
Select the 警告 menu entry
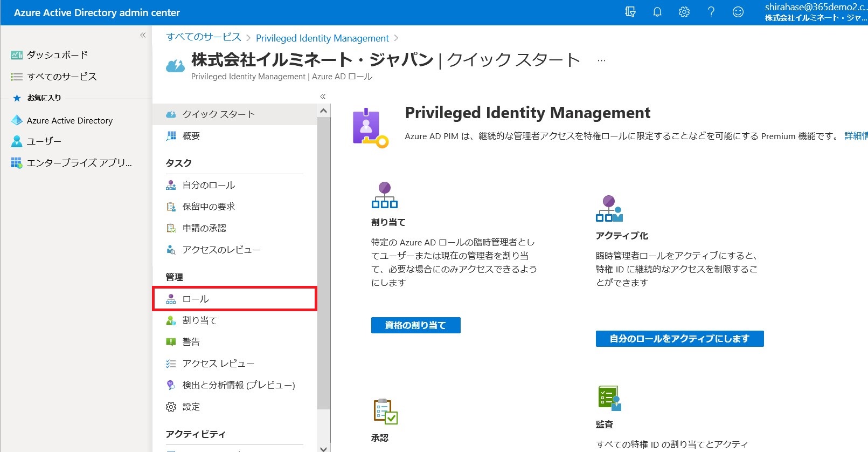(234, 342)
